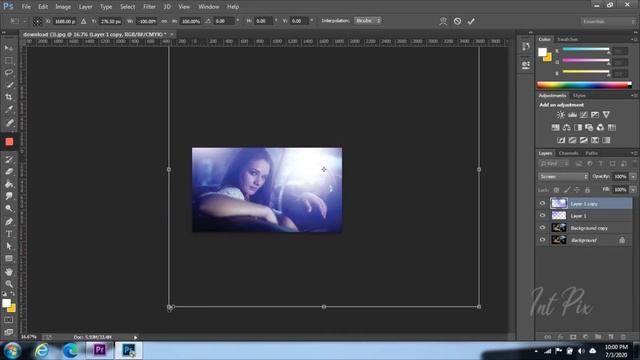The width and height of the screenshot is (640, 360).
Task: Open the Filter menu
Action: (149, 7)
